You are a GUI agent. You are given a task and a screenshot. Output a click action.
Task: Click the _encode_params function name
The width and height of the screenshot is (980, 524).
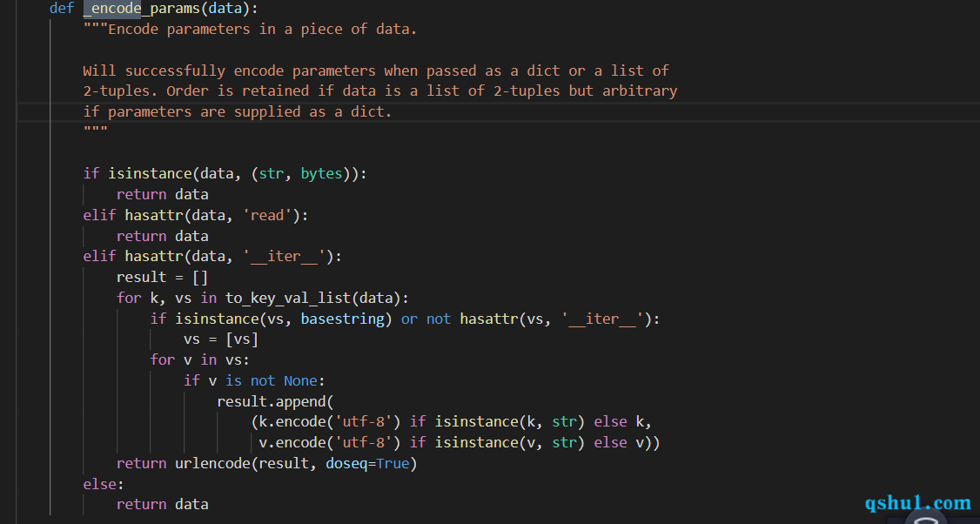[x=141, y=9]
